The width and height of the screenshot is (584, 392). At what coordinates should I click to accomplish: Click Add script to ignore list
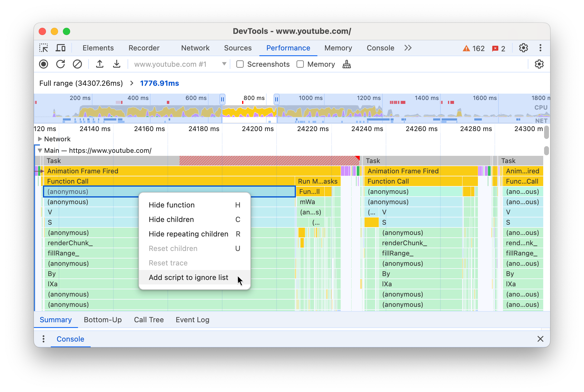tap(189, 277)
